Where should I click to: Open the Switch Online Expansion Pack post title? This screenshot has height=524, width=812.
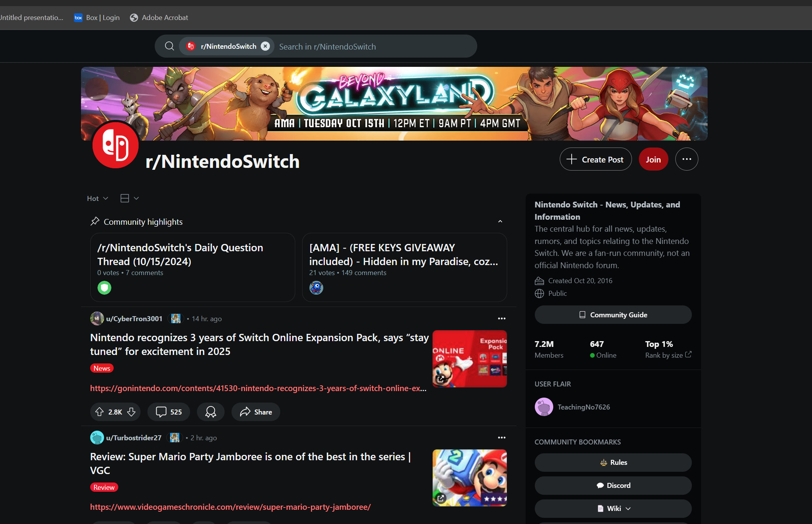coord(260,345)
